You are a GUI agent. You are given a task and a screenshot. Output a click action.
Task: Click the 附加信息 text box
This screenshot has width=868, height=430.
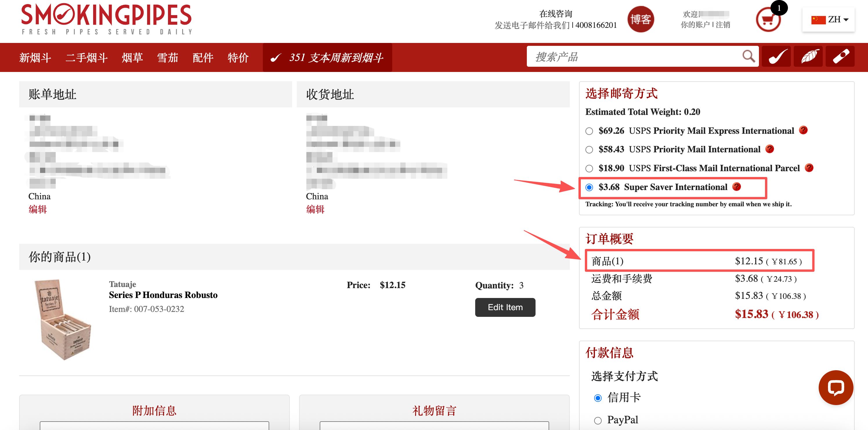154,426
